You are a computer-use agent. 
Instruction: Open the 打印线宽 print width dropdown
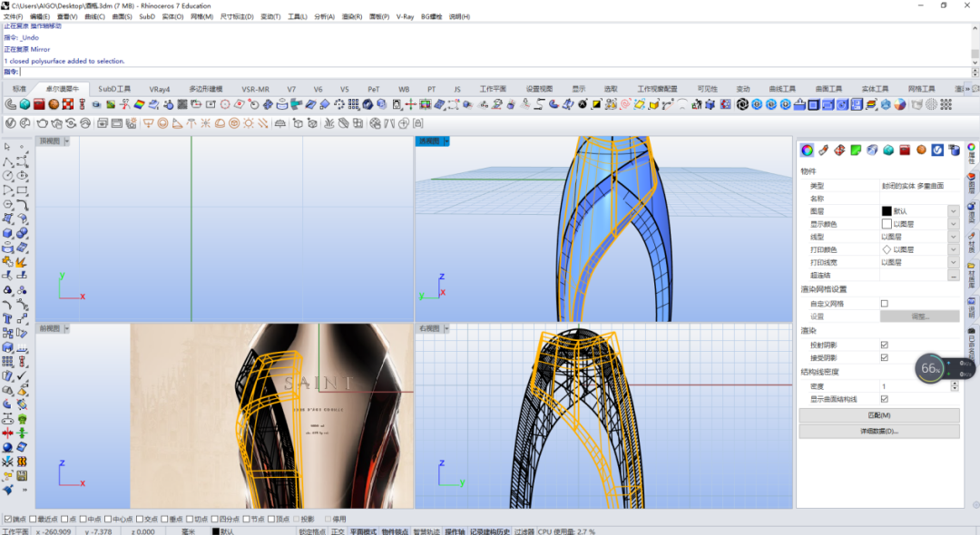point(953,262)
